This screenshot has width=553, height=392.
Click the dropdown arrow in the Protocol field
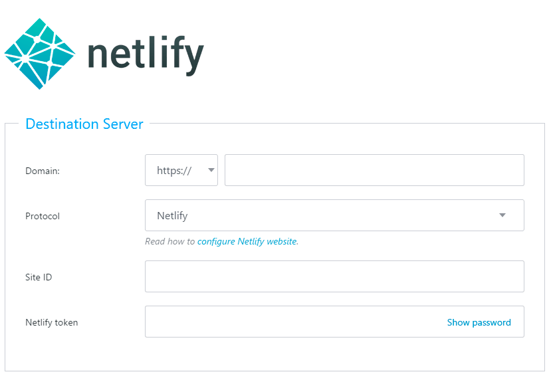pyautogui.click(x=503, y=215)
